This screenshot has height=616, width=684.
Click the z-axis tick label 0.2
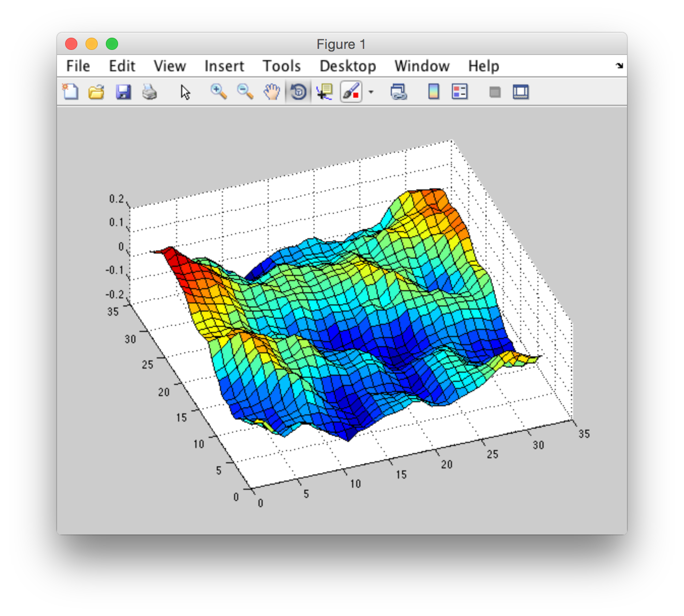[117, 199]
